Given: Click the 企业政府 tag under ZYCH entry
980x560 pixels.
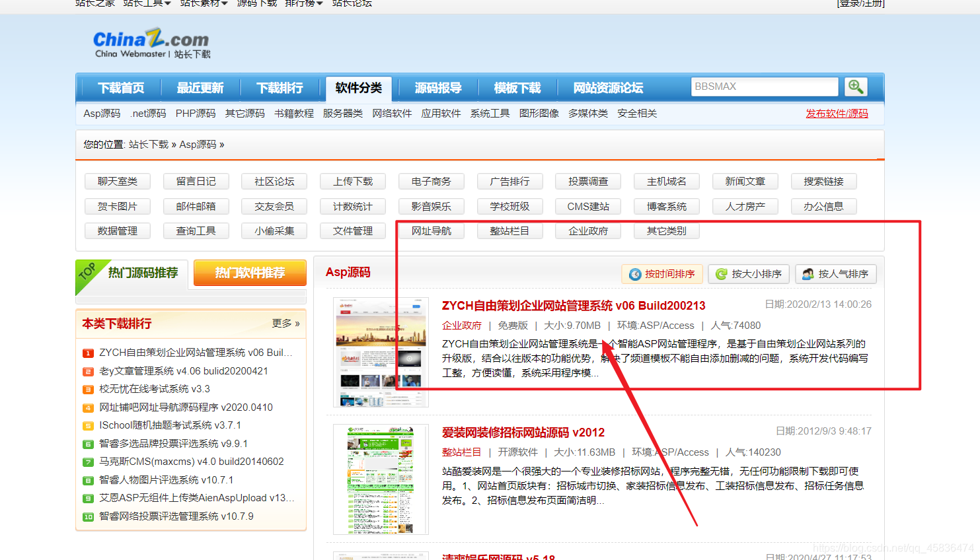Looking at the screenshot, I should (x=462, y=326).
